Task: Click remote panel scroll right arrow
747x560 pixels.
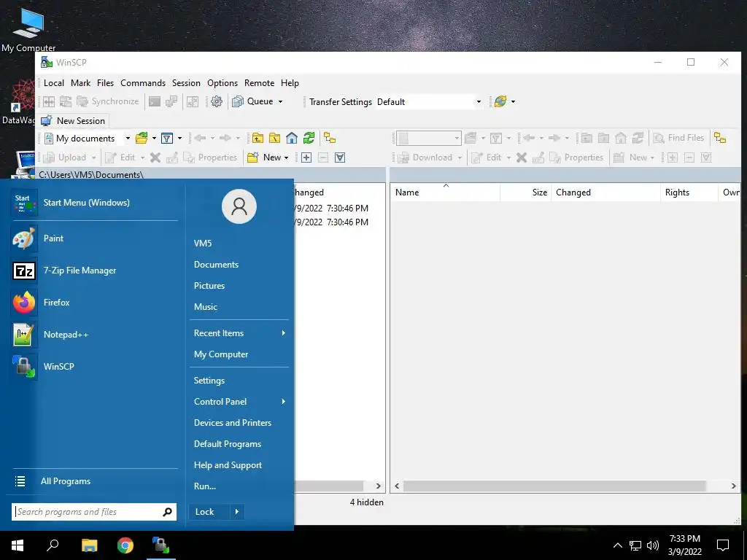Action: (734, 486)
